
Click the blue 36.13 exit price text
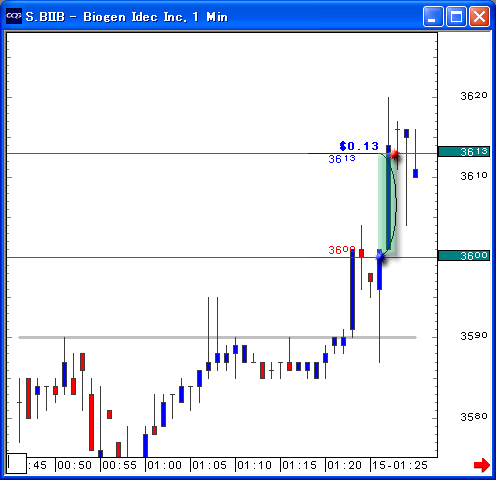pos(342,159)
